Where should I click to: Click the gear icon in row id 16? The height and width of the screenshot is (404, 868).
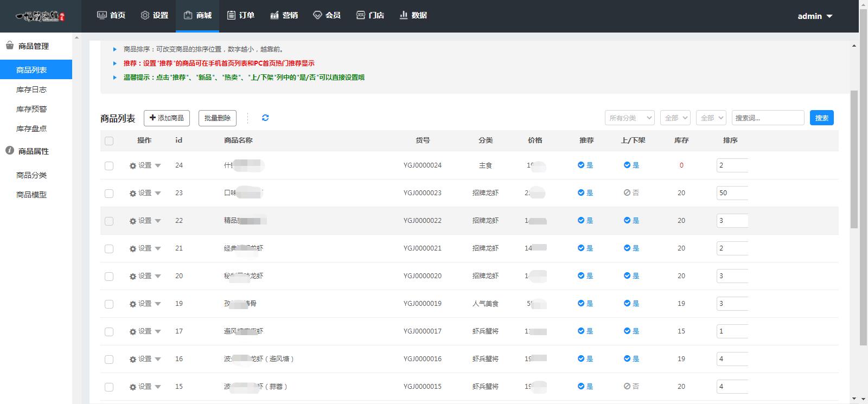(x=133, y=360)
